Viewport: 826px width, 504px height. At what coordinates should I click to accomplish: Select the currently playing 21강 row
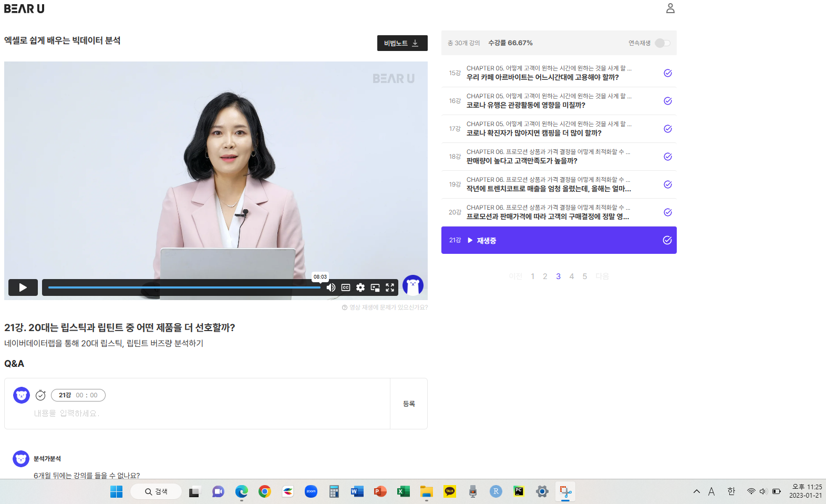[x=559, y=240]
